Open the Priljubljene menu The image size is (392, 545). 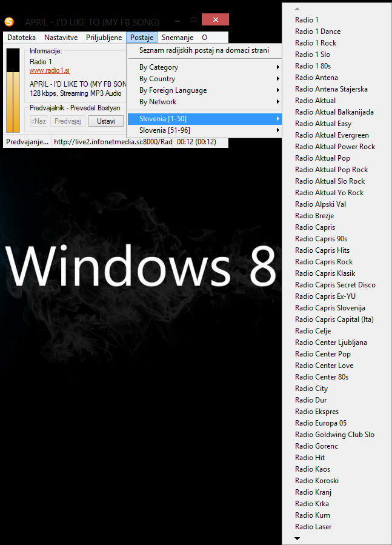click(104, 38)
